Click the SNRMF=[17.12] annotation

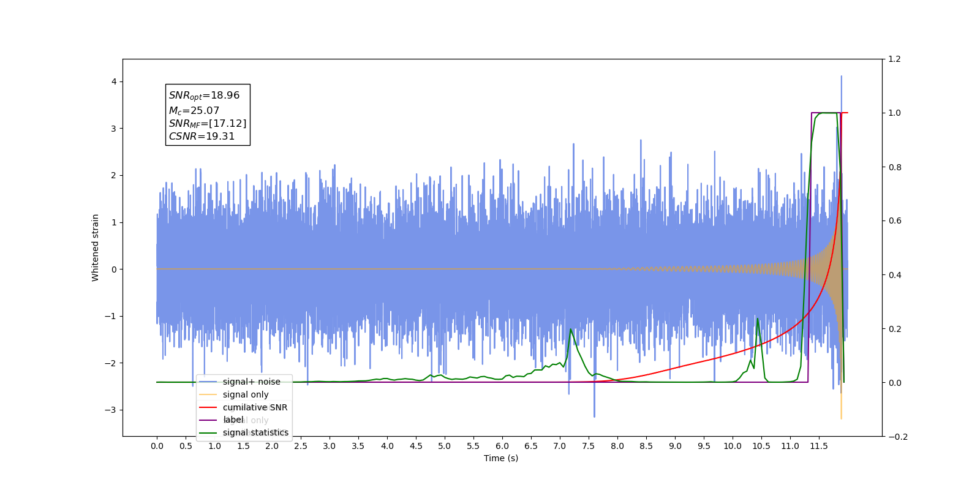click(x=208, y=124)
